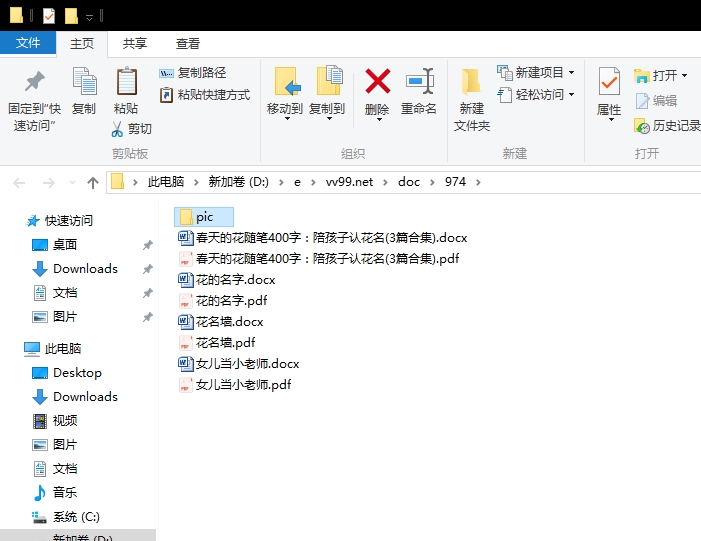
Task: Click the Paste (粘贴) clipboard icon
Action: coord(127,81)
